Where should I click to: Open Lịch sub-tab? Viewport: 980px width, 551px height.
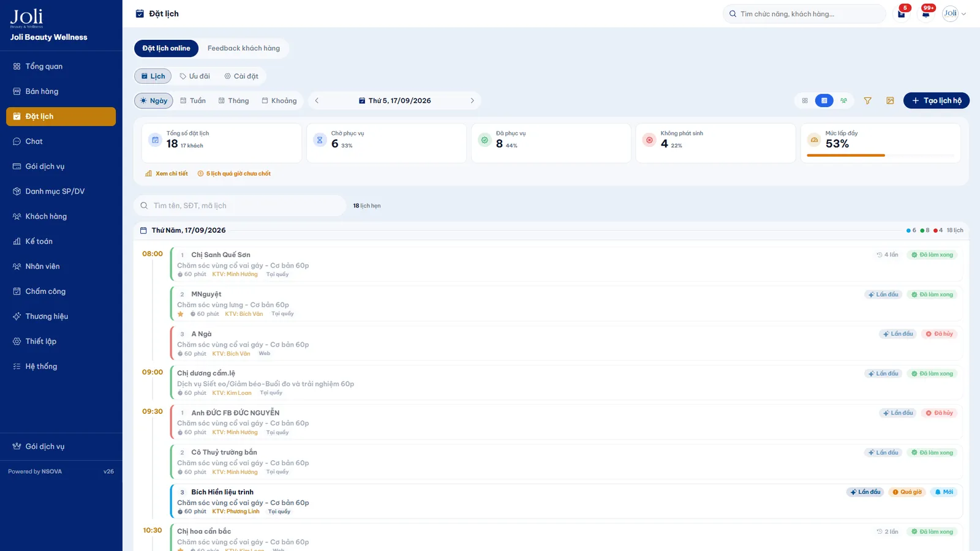[x=153, y=76]
